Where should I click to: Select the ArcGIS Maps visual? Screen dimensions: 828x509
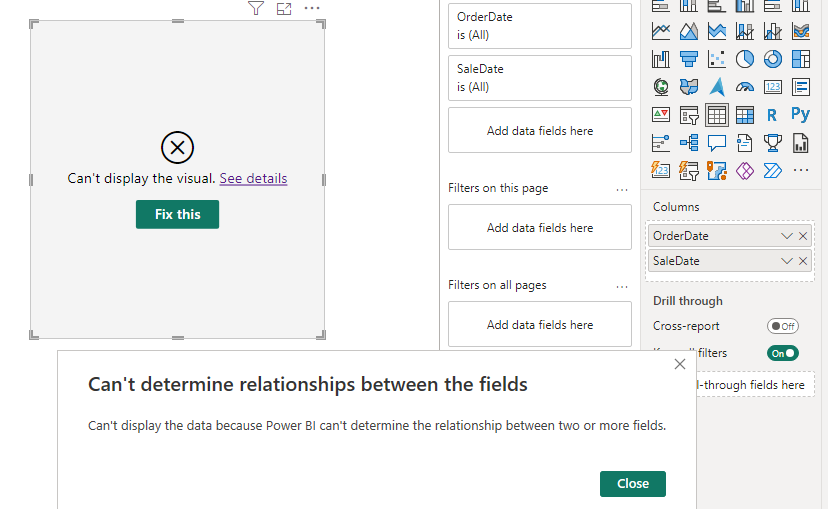pyautogui.click(x=717, y=170)
